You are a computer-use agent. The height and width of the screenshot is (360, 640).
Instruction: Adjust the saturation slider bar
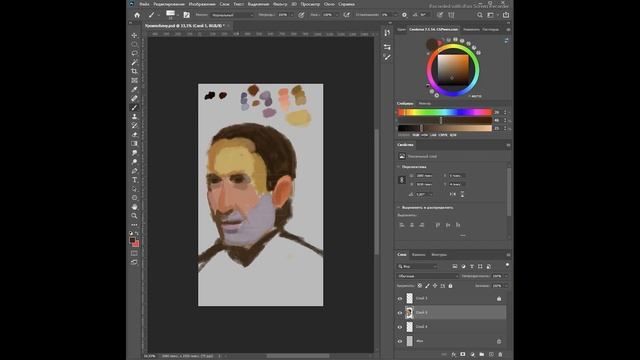445,120
